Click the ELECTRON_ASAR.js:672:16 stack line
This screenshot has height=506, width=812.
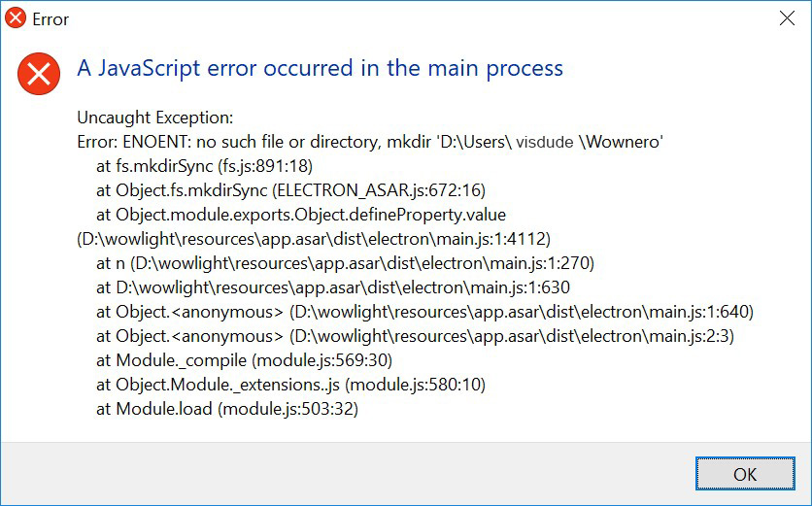pos(291,190)
